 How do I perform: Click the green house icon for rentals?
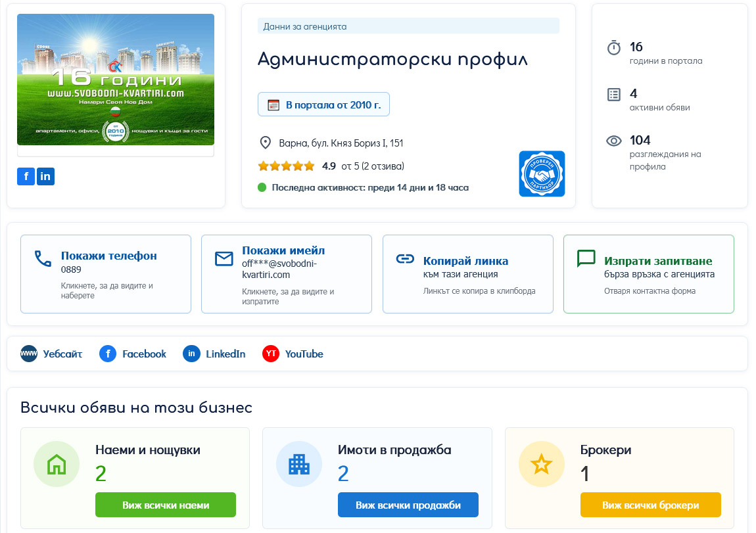[x=57, y=465]
